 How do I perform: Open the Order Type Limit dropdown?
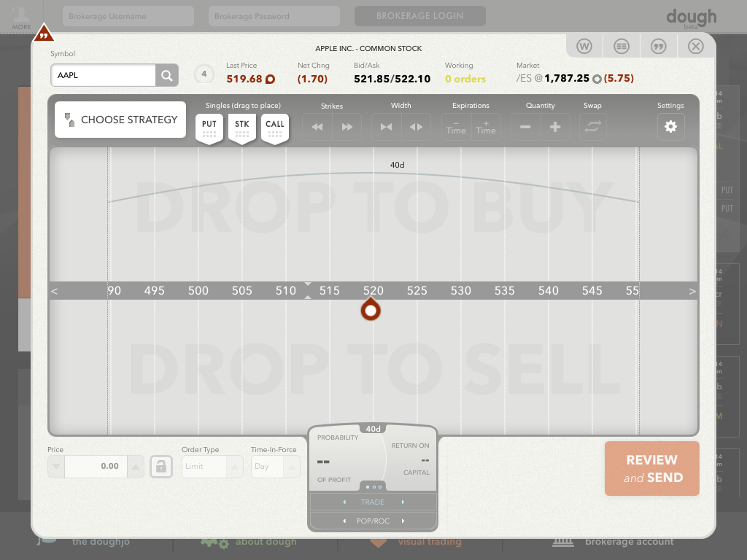point(212,466)
